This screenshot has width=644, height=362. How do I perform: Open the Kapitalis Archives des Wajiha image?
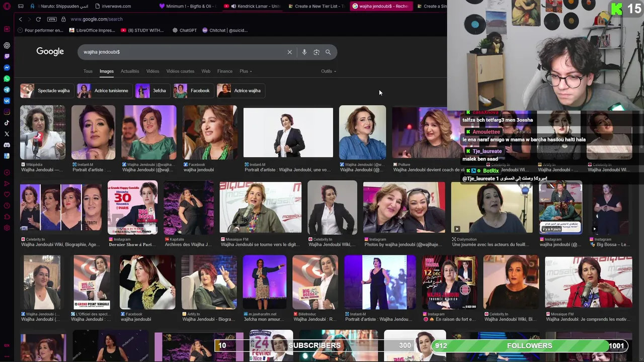pyautogui.click(x=189, y=208)
